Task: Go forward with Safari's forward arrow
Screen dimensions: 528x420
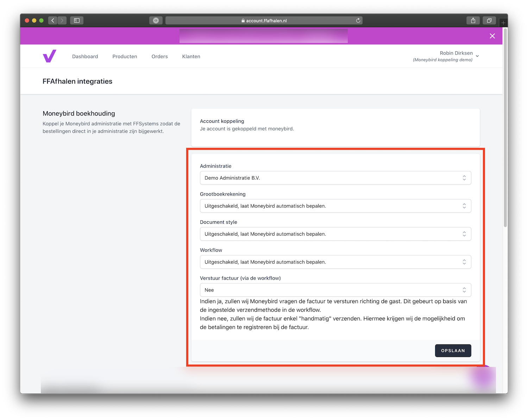Action: 62,20
